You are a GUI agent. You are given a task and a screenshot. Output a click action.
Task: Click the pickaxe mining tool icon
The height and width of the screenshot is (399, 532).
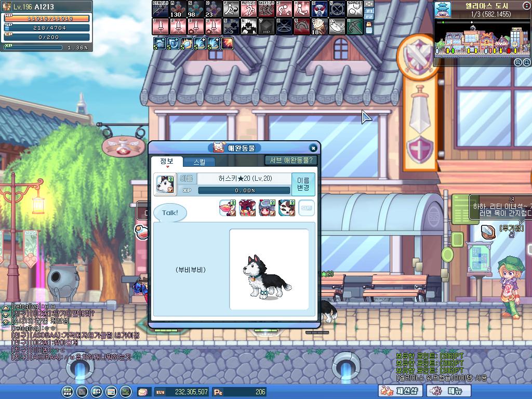[x=354, y=26]
